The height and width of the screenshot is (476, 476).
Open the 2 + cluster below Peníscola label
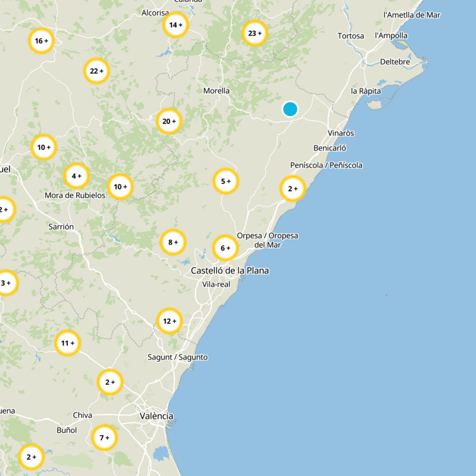293,189
